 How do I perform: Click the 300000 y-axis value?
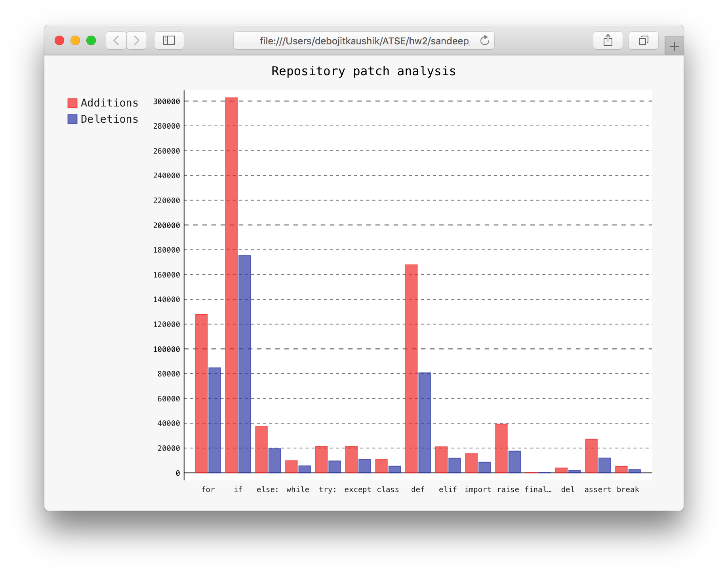167,101
